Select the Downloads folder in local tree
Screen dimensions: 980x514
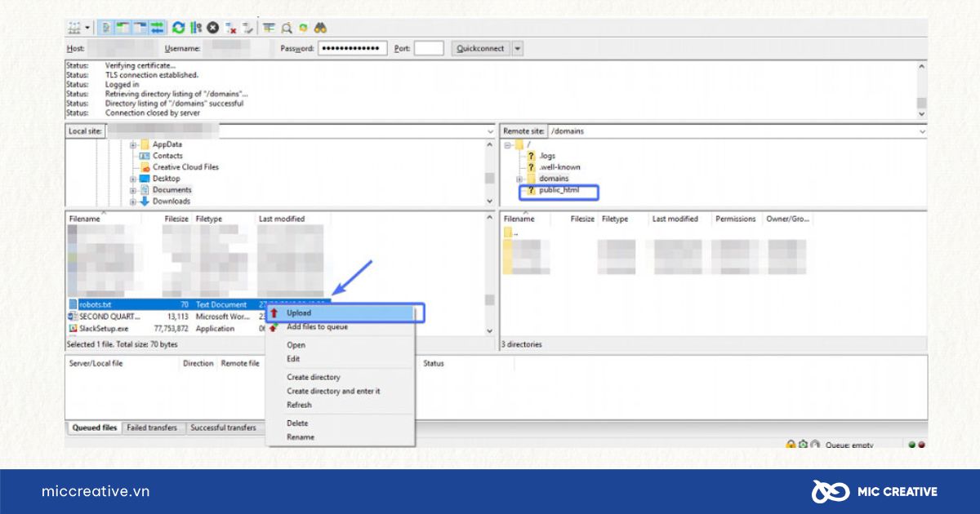click(x=171, y=202)
